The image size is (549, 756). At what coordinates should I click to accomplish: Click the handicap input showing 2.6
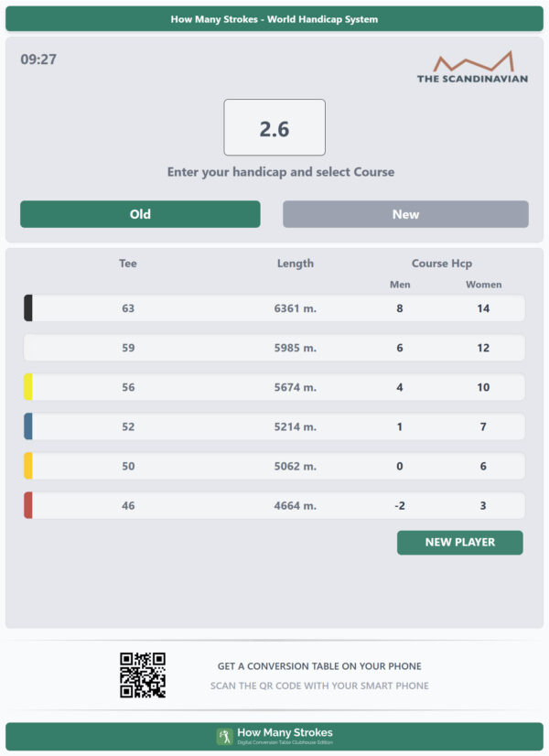click(x=274, y=127)
